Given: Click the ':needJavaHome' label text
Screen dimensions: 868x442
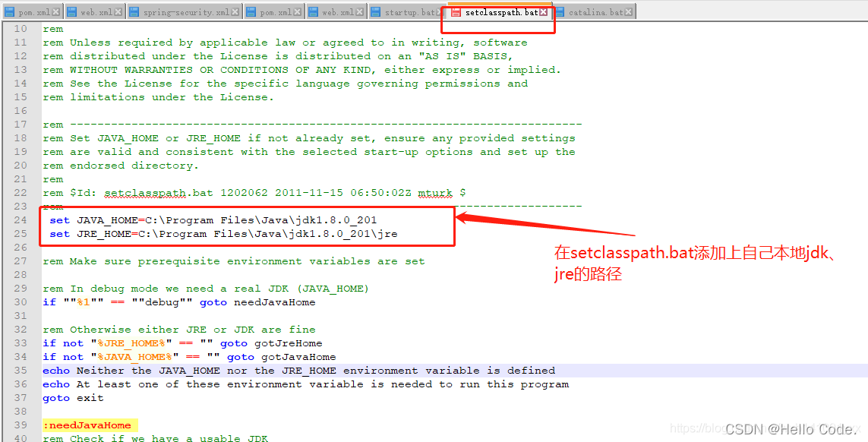Looking at the screenshot, I should click(x=87, y=425).
